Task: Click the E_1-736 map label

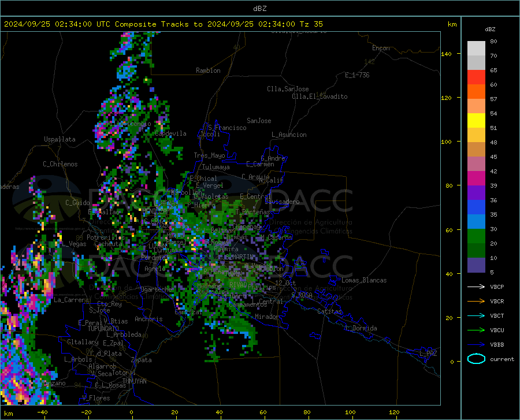Action: (x=357, y=75)
